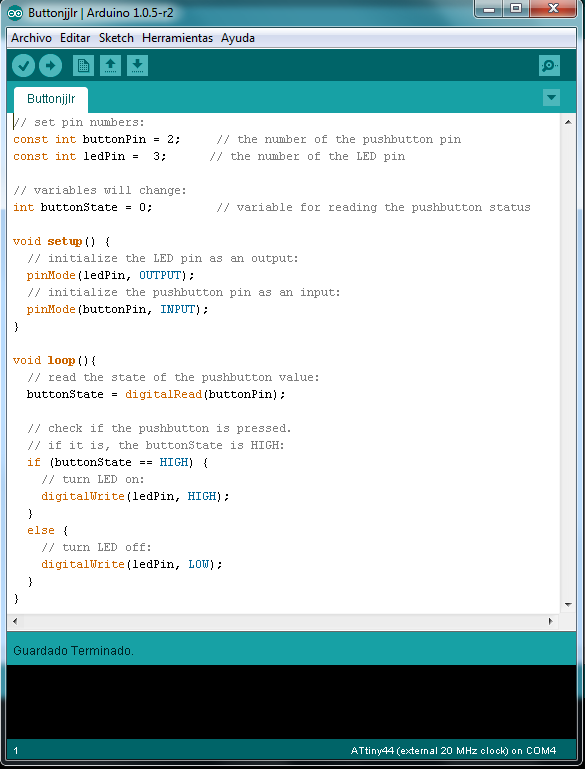
Task: Click 'pinMode(ledPin, OUTPUT);' line
Action: (x=111, y=275)
